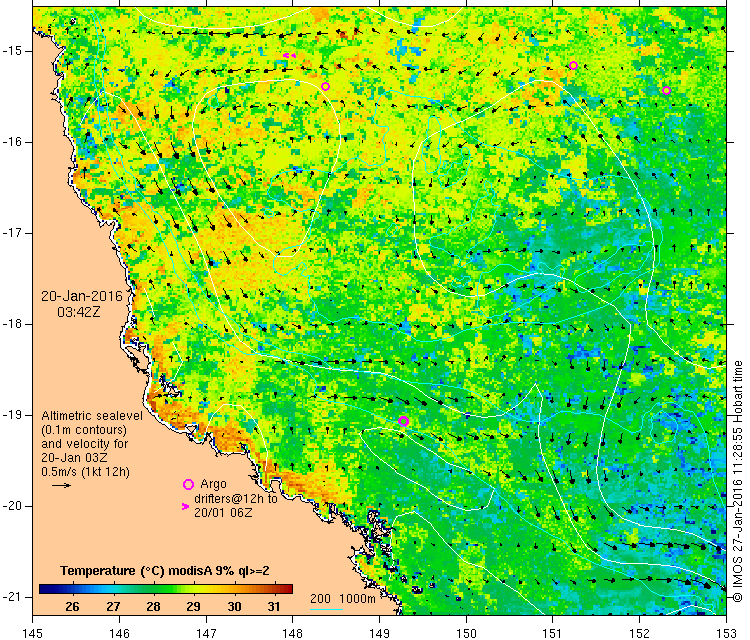The image size is (750, 640).
Task: Click the 200 1000m isobath label
Action: pyautogui.click(x=342, y=598)
